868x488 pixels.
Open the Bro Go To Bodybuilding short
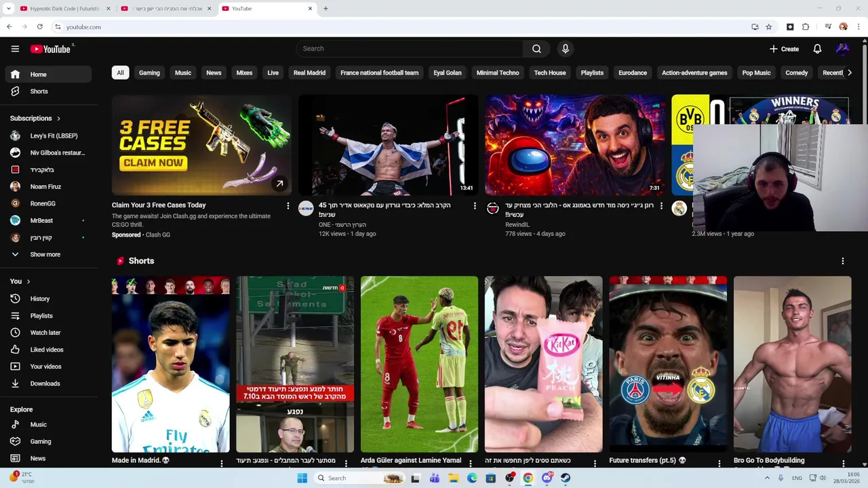click(792, 364)
